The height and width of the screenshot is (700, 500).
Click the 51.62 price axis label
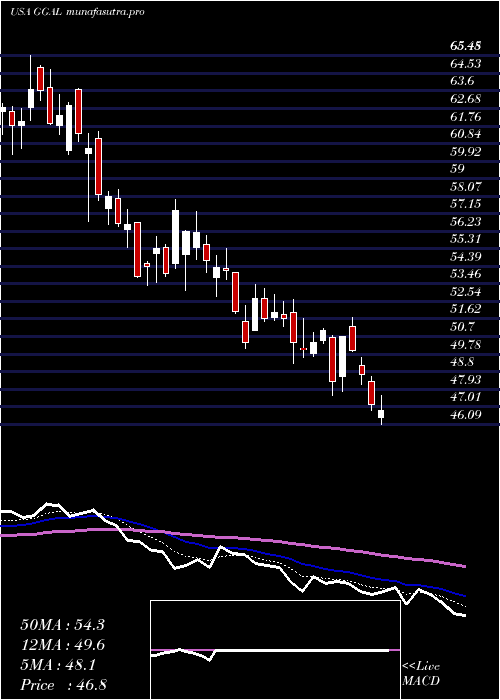point(466,309)
